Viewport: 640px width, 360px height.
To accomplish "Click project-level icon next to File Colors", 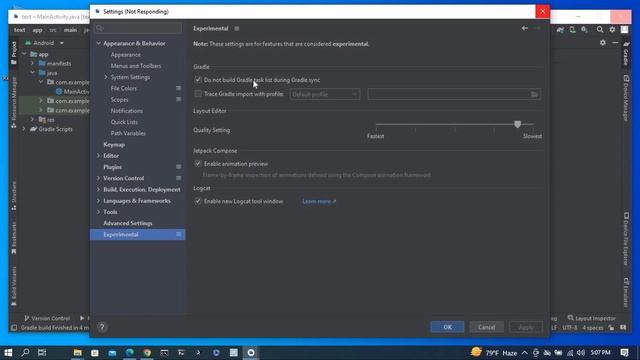I will pos(178,88).
